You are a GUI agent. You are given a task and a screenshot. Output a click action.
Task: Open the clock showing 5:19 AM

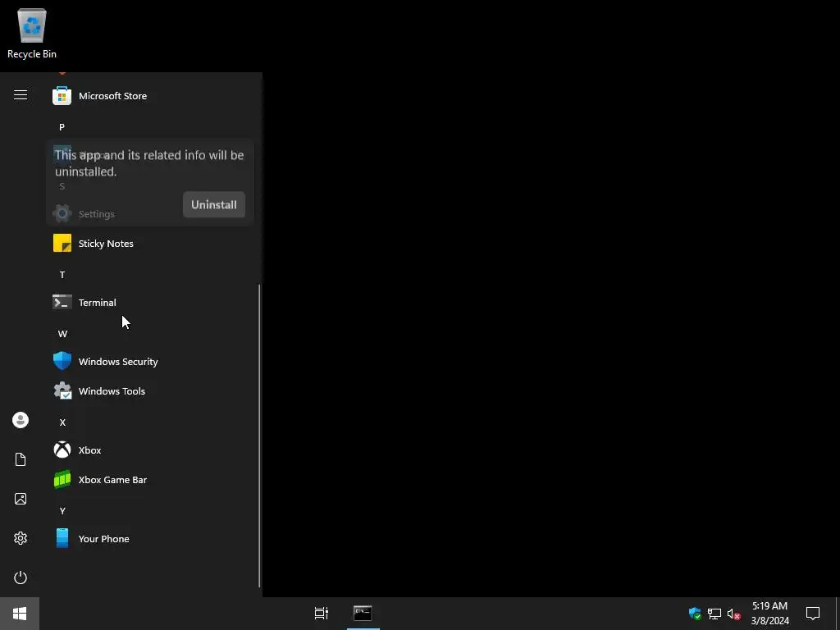point(769,614)
